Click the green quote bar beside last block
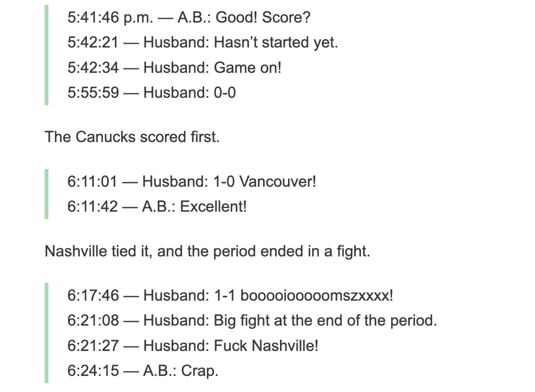The image size is (535, 392). 46,333
